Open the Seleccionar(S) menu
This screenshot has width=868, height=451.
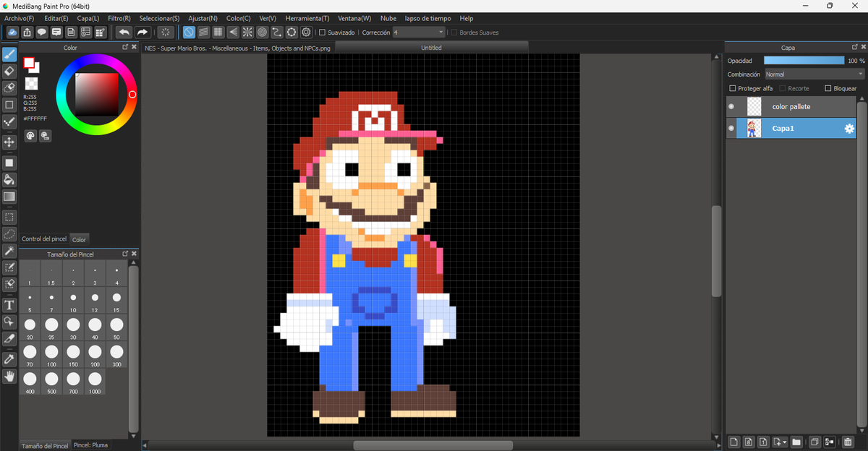[159, 18]
